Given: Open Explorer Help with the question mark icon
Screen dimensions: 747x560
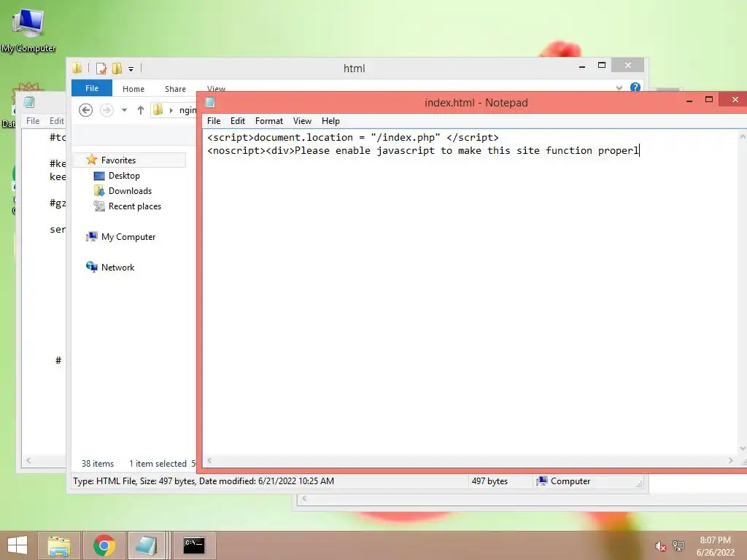Looking at the screenshot, I should 635,87.
